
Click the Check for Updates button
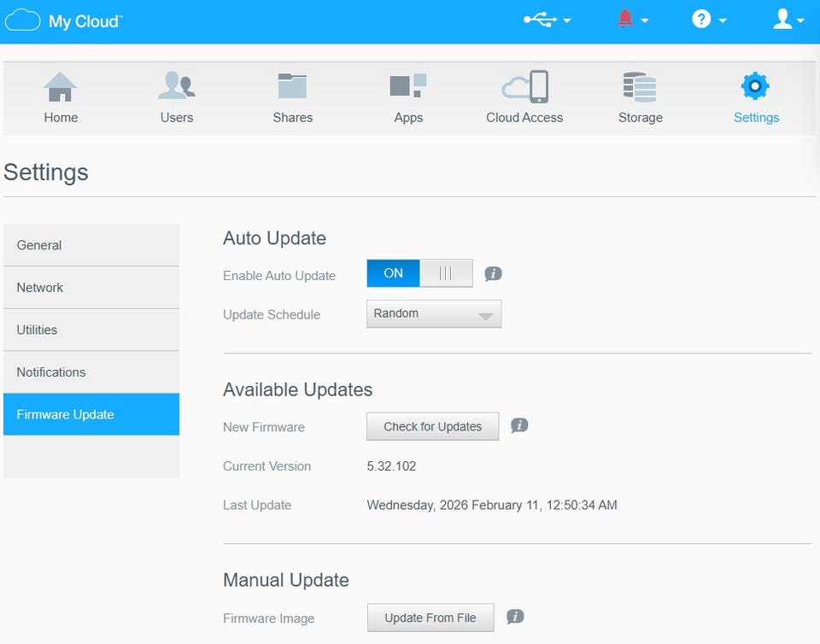(x=432, y=426)
